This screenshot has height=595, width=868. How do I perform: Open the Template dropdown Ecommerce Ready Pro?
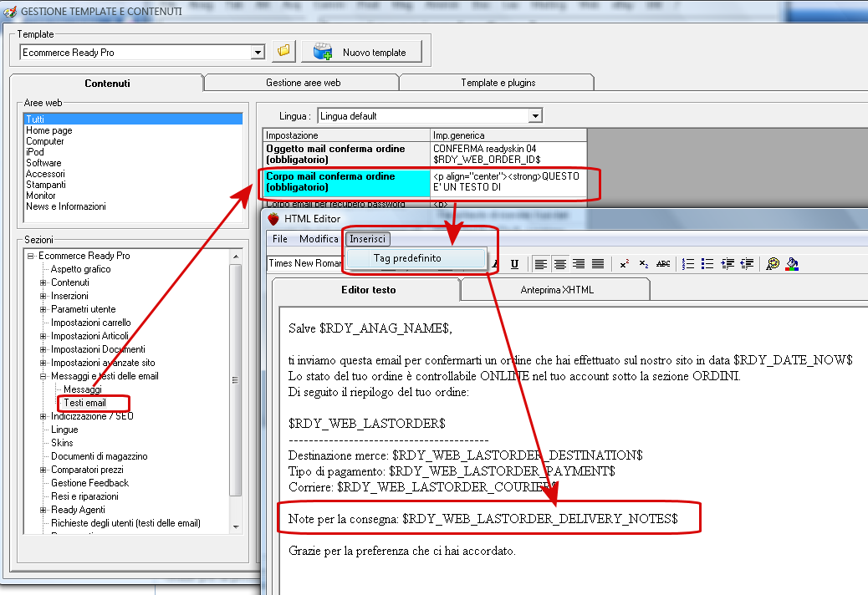tap(257, 53)
